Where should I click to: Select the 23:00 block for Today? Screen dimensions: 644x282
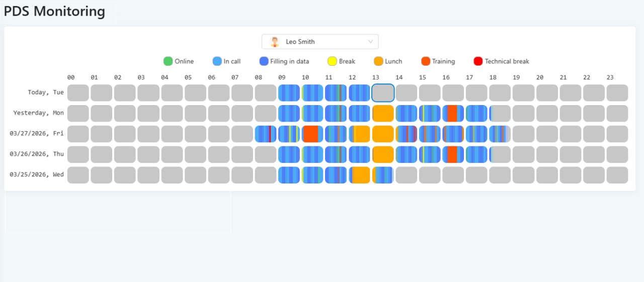click(x=617, y=93)
